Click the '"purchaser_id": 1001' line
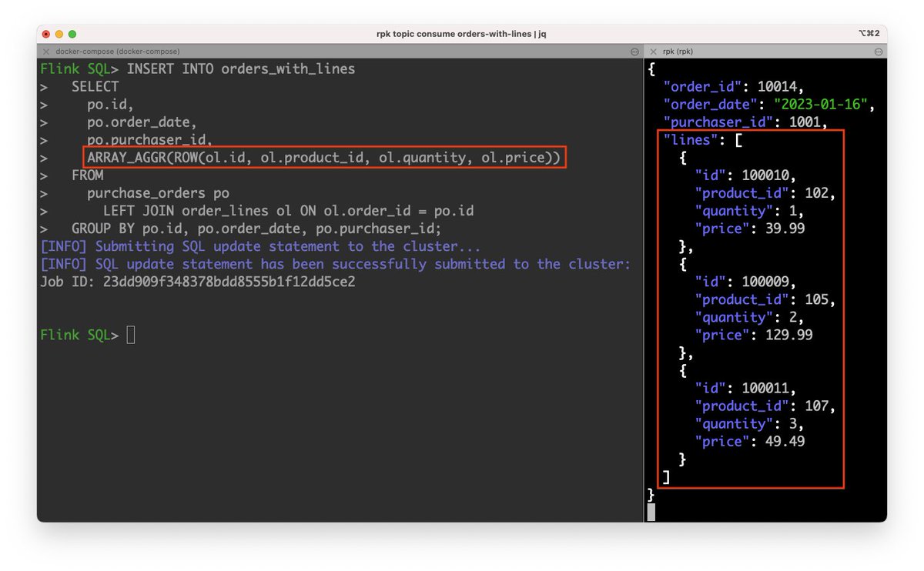The width and height of the screenshot is (924, 571). [x=745, y=122]
